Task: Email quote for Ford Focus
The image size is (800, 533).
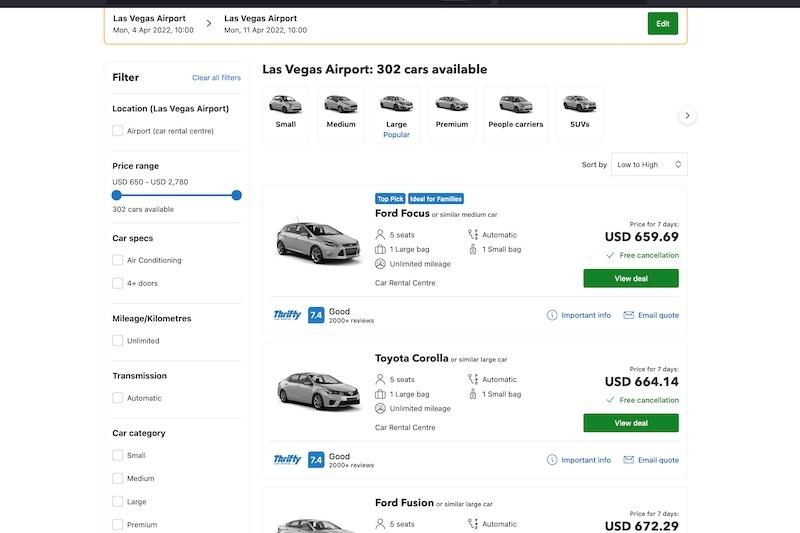Action: [658, 315]
